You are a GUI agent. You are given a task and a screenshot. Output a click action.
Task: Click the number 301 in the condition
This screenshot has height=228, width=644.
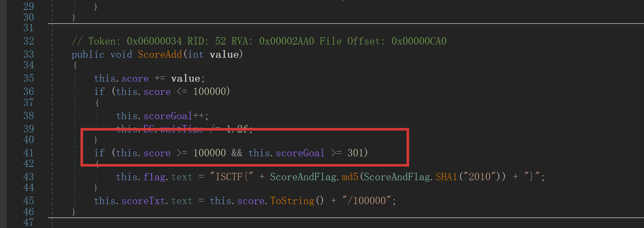tap(355, 153)
